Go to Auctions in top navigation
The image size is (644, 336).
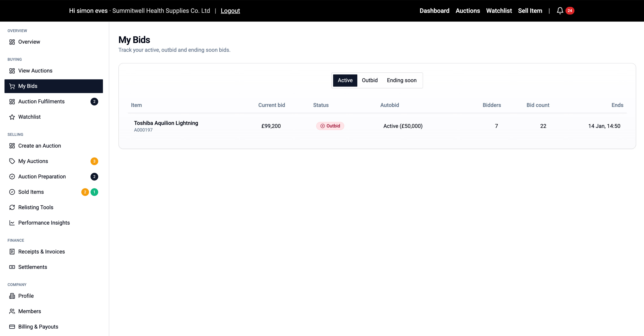click(x=468, y=11)
